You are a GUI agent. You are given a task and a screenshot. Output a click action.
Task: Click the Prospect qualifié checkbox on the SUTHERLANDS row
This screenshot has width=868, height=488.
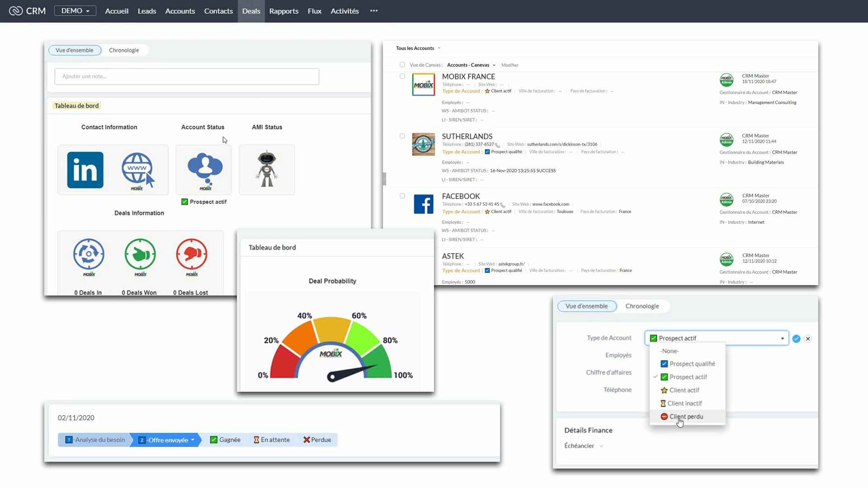487,152
